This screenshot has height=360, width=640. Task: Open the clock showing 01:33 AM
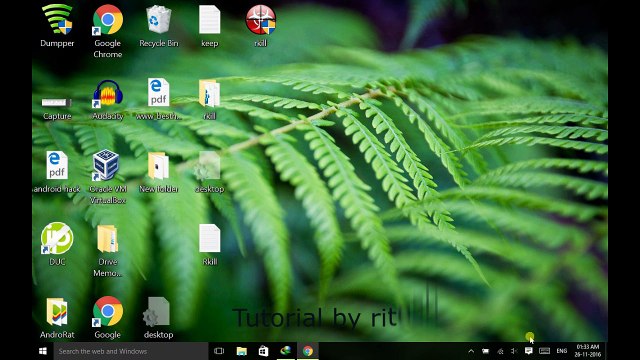587,351
